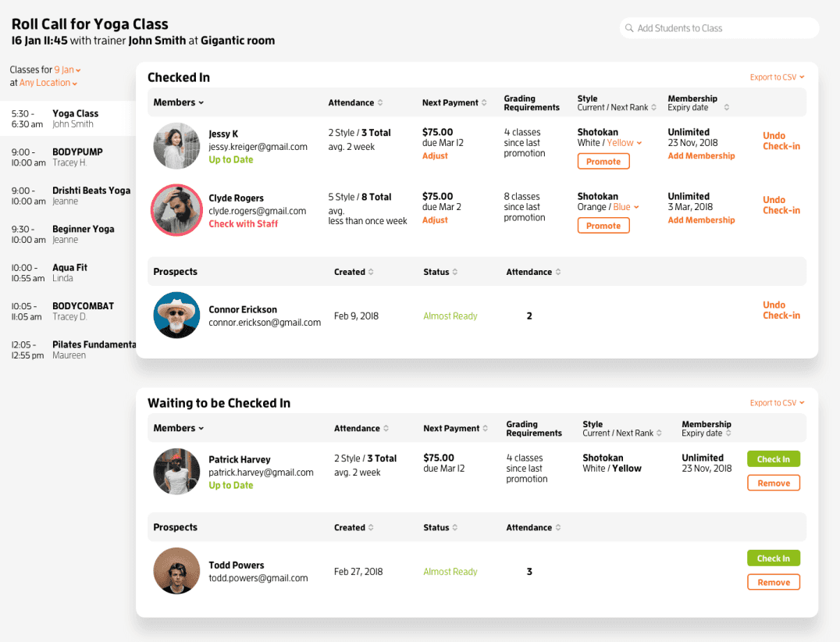
Task: Sort Checked In list by Next Payment
Action: (x=484, y=102)
